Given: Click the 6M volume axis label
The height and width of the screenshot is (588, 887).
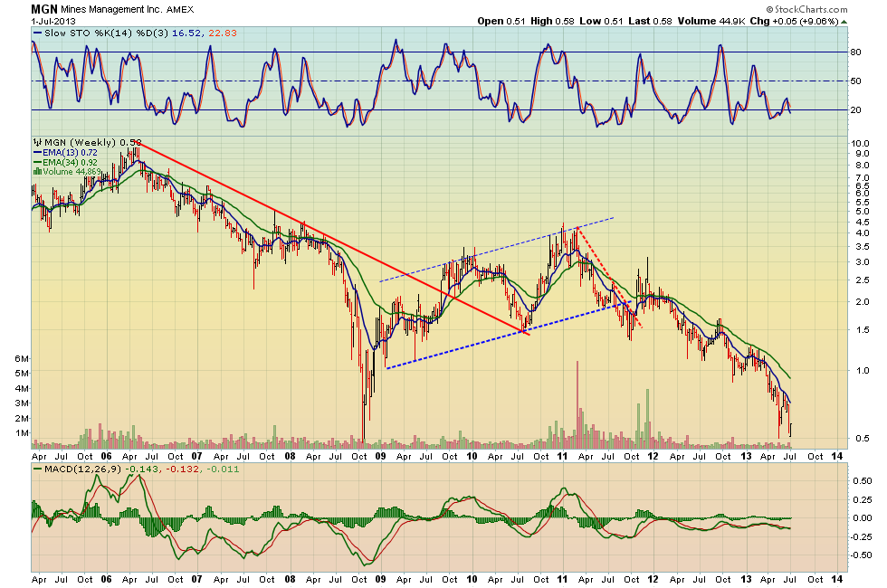Looking at the screenshot, I should (x=22, y=358).
